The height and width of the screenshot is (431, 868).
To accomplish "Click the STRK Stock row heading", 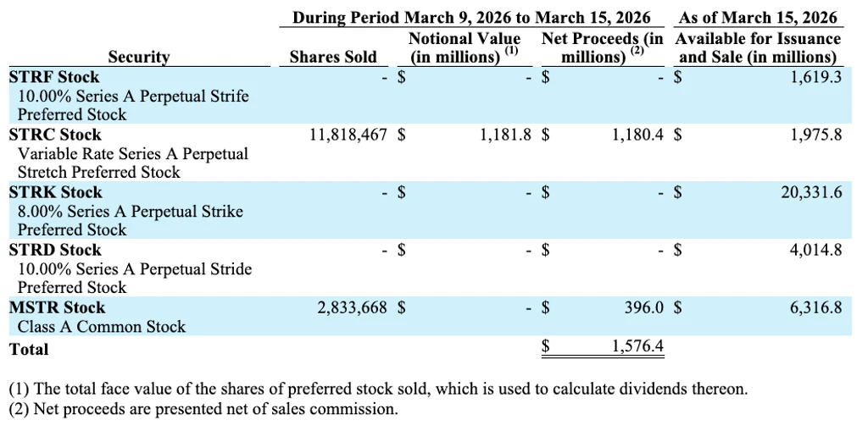I will click(56, 192).
